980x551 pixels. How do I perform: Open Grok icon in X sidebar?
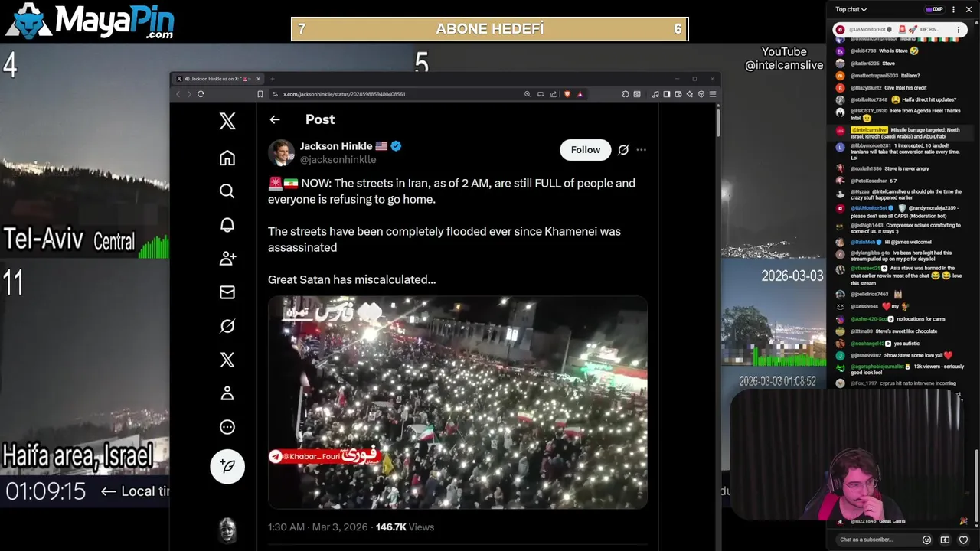pos(227,326)
